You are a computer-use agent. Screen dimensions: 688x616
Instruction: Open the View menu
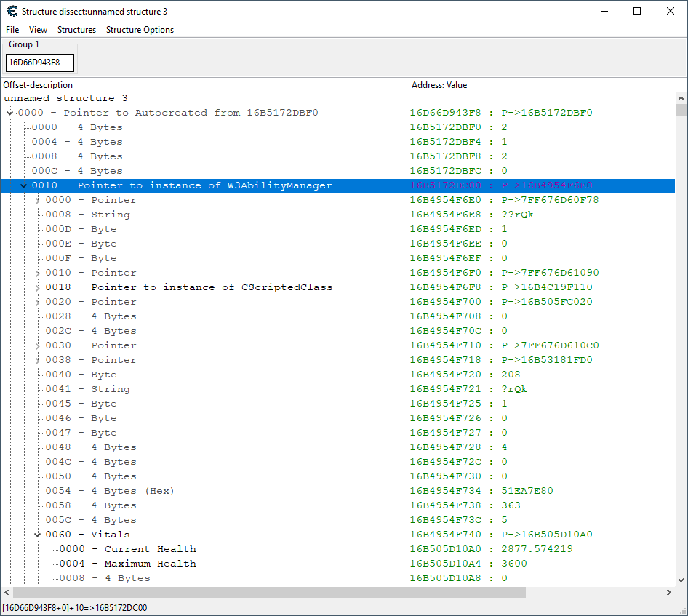point(38,30)
